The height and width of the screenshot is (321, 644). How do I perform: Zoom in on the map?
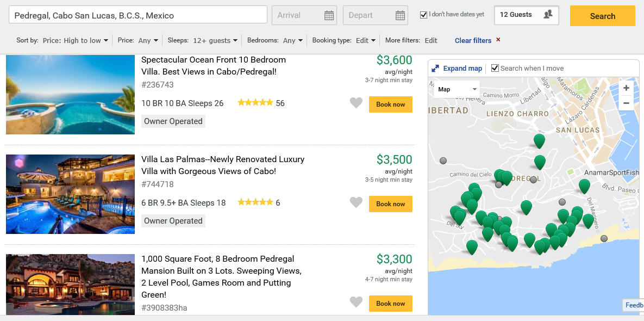coord(626,88)
